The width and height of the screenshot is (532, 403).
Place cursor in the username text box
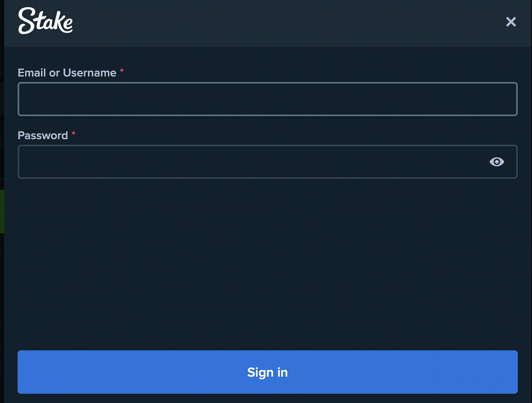[x=267, y=99]
